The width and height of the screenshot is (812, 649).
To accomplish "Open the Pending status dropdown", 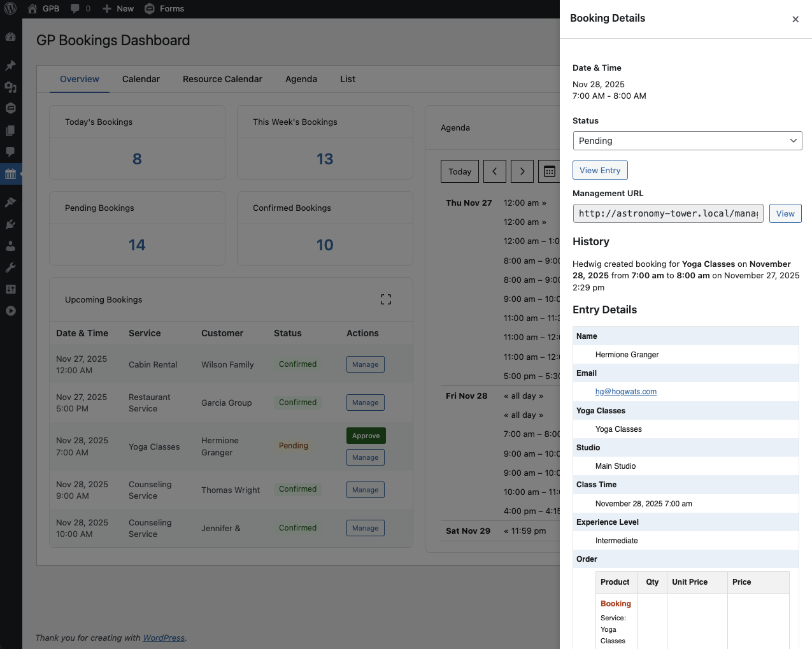I will pos(687,141).
